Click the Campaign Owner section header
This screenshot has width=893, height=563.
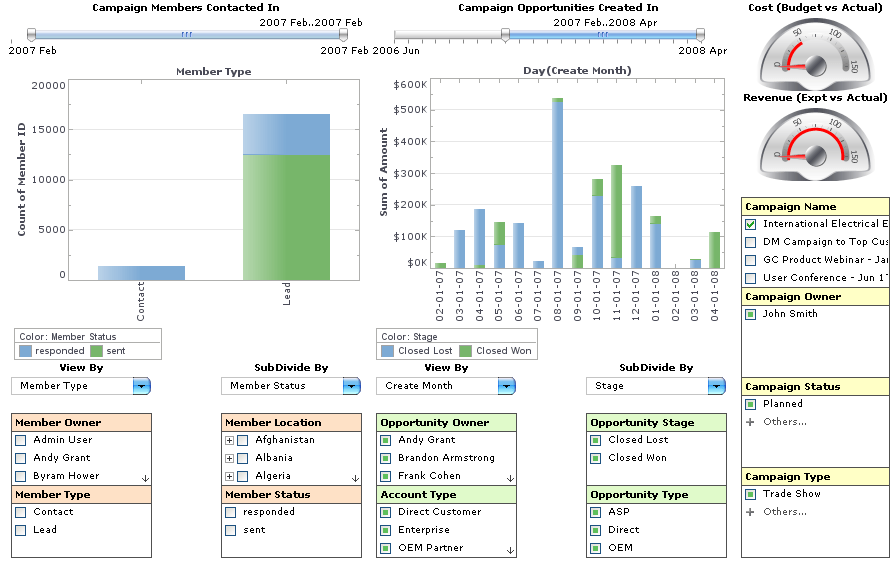pyautogui.click(x=815, y=297)
